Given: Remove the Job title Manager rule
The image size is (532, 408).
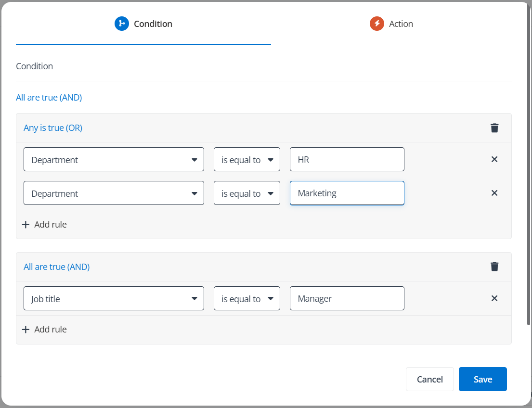Looking at the screenshot, I should pyautogui.click(x=494, y=298).
